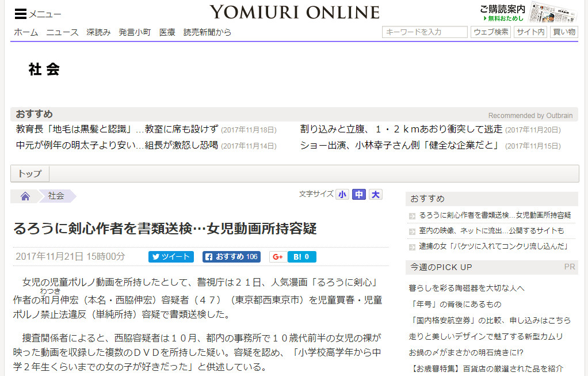The image size is (588, 376).
Task: Open 深読み navigation item
Action: [98, 33]
